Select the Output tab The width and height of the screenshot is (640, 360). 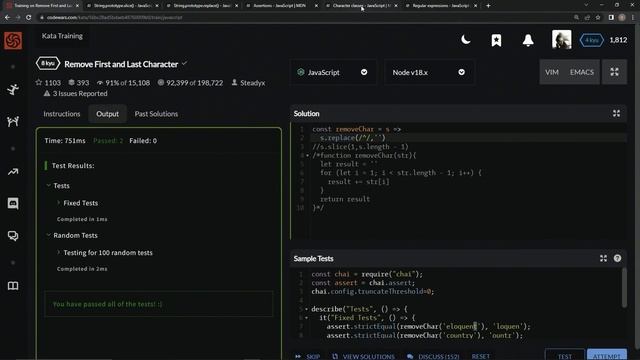[x=107, y=114]
